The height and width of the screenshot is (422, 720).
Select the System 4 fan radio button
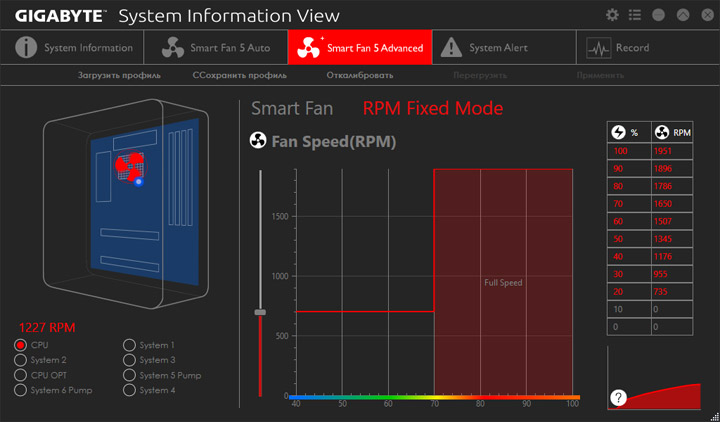point(129,390)
